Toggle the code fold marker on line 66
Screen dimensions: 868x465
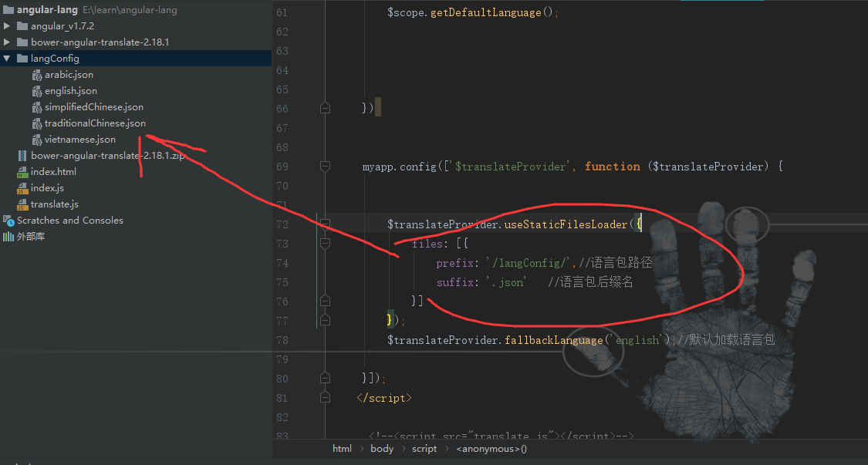point(325,108)
